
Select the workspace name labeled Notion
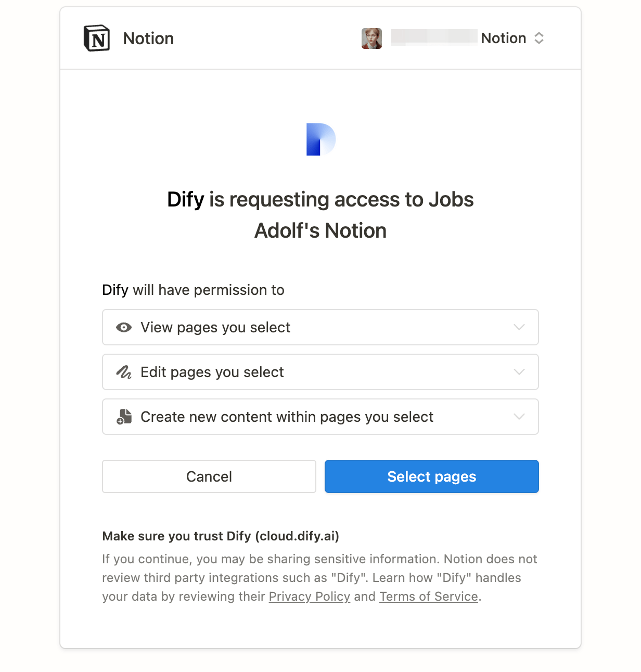click(x=504, y=38)
